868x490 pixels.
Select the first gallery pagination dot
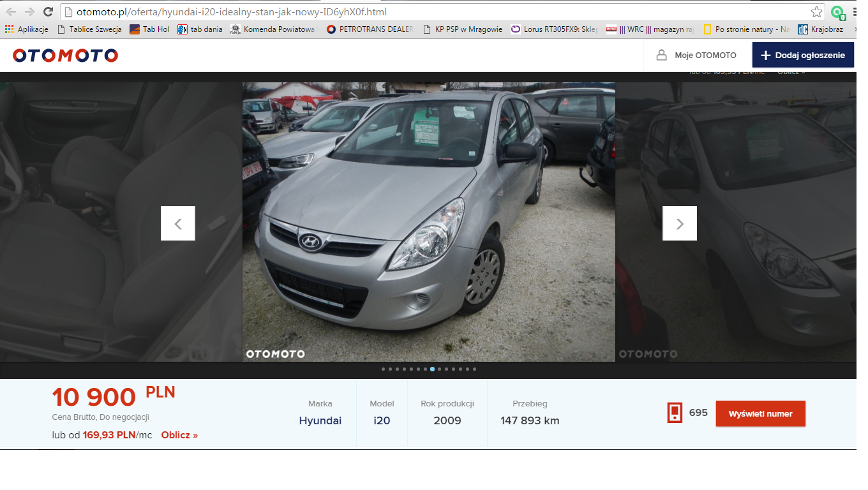(x=383, y=369)
